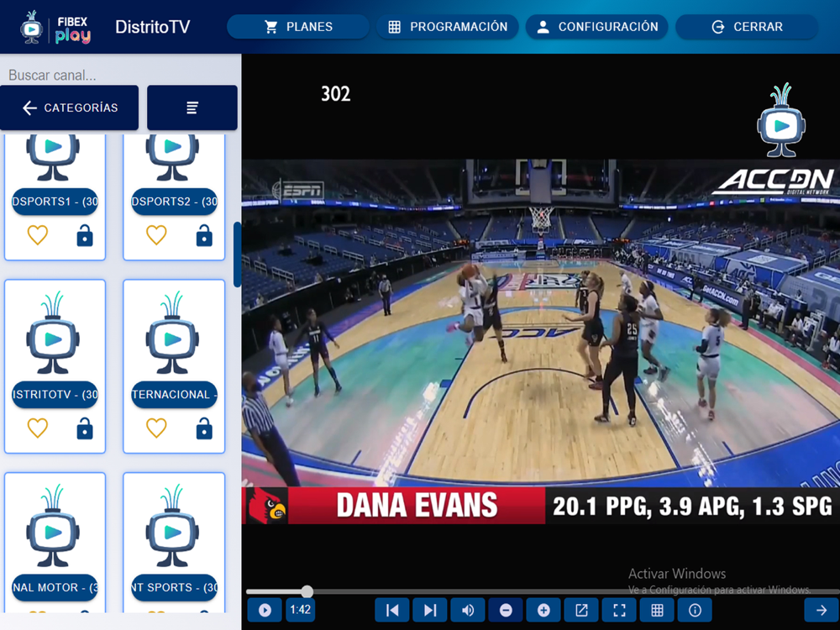Decrease volume with minus button

[506, 610]
